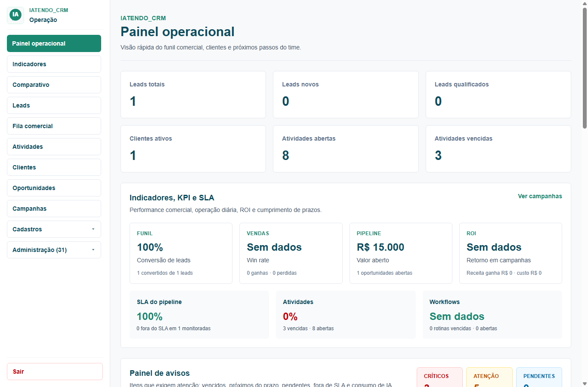The image size is (588, 387).
Task: Expand the Administração (31) menu
Action: (54, 250)
